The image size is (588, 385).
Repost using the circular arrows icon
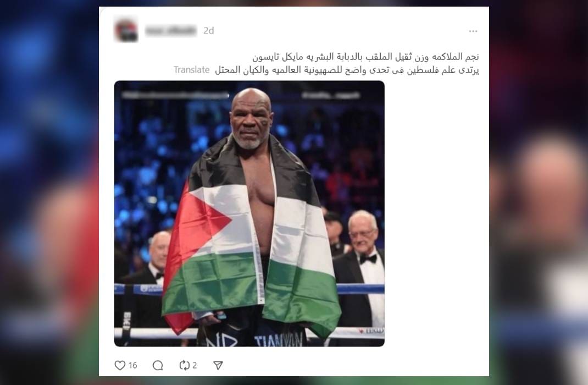(185, 365)
